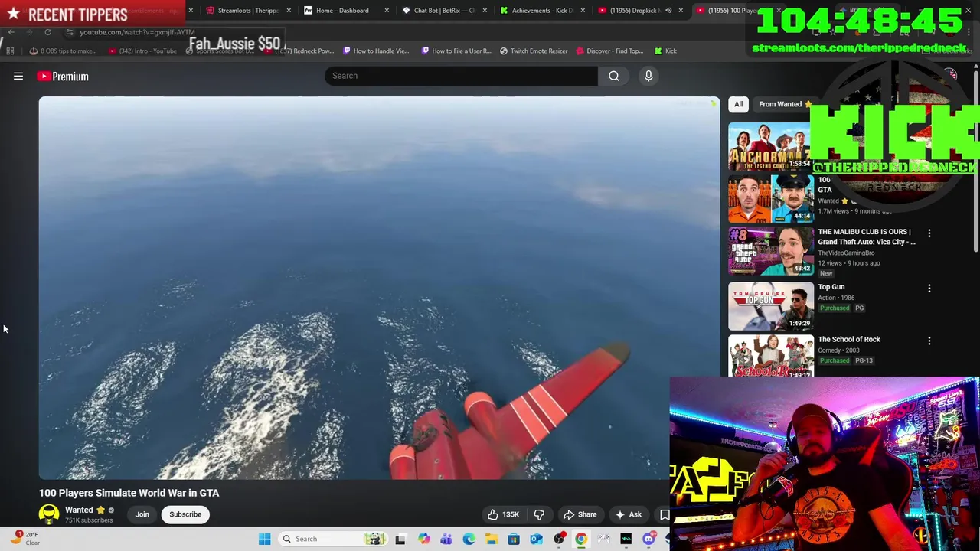Open How to Handle Viewers bookmark
Image resolution: width=980 pixels, height=551 pixels.
click(x=376, y=51)
